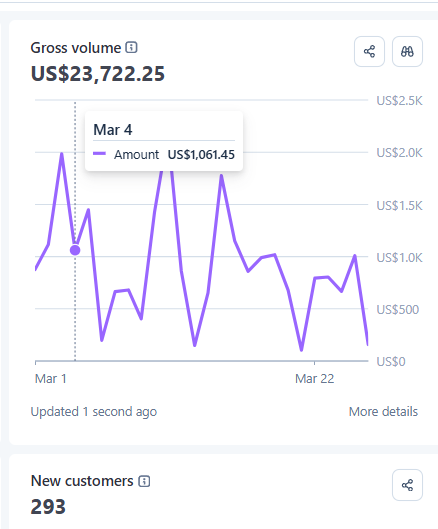Click info icon next to New customers
Viewport: 438px width, 529px height.
tap(144, 481)
